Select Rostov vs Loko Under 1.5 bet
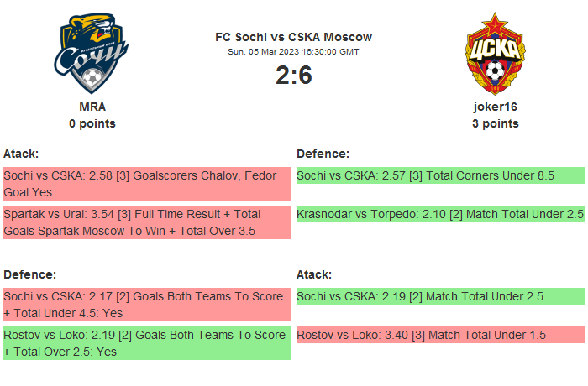 439,335
